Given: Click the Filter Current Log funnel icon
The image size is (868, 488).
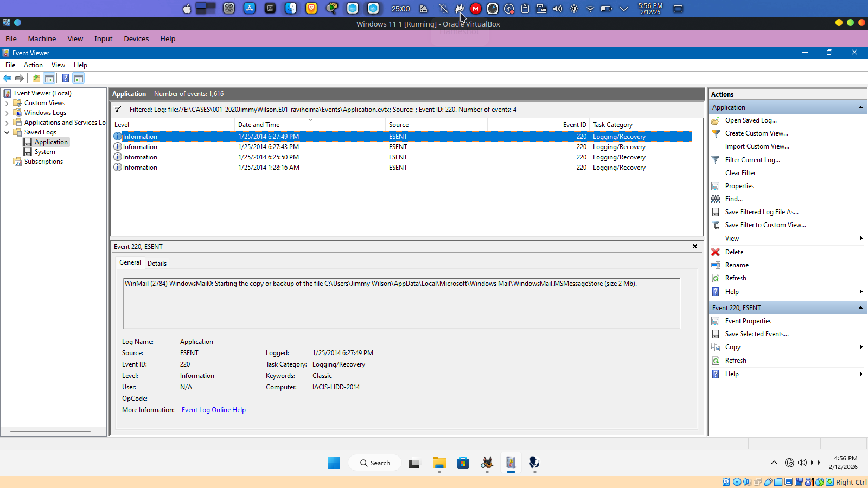Looking at the screenshot, I should [x=716, y=160].
